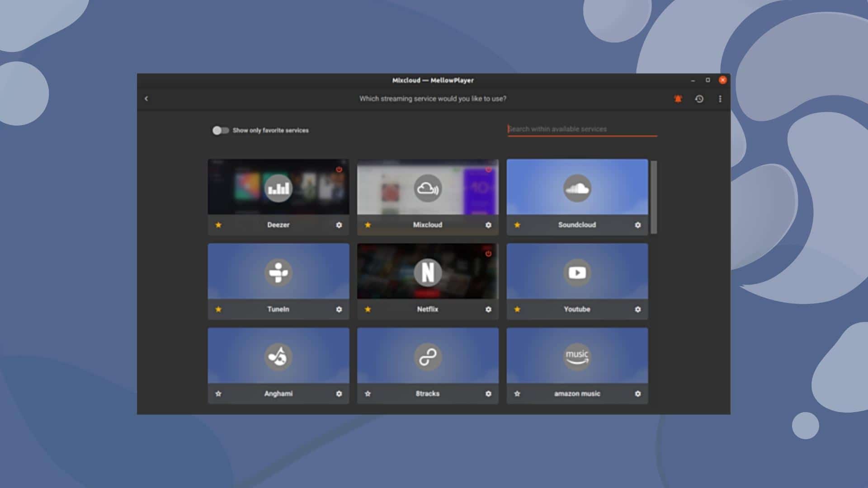This screenshot has width=868, height=488.
Task: Open Deezer settings gear
Action: (339, 225)
